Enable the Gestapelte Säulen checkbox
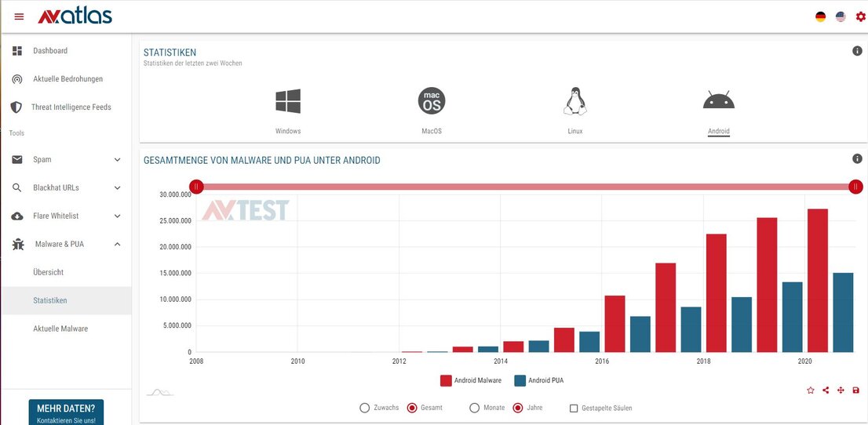 [574, 408]
